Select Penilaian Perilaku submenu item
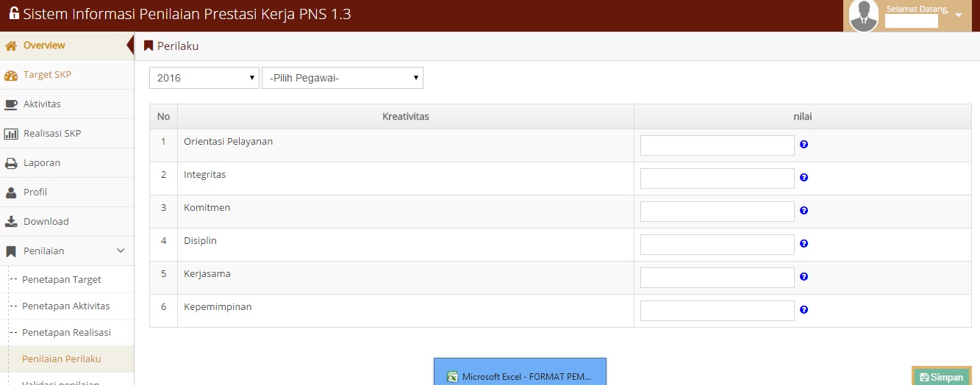This screenshot has height=385, width=980. tap(62, 359)
